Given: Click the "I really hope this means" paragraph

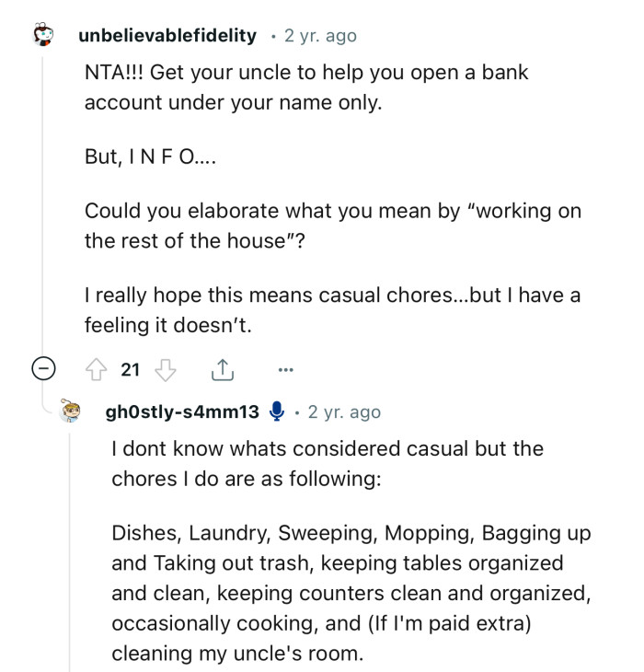Looking at the screenshot, I should pyautogui.click(x=332, y=312).
